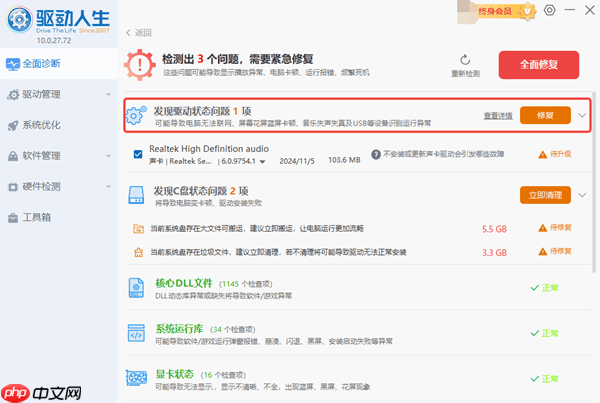
Task: Click the vertical scrollbar of results list
Action: (593, 182)
